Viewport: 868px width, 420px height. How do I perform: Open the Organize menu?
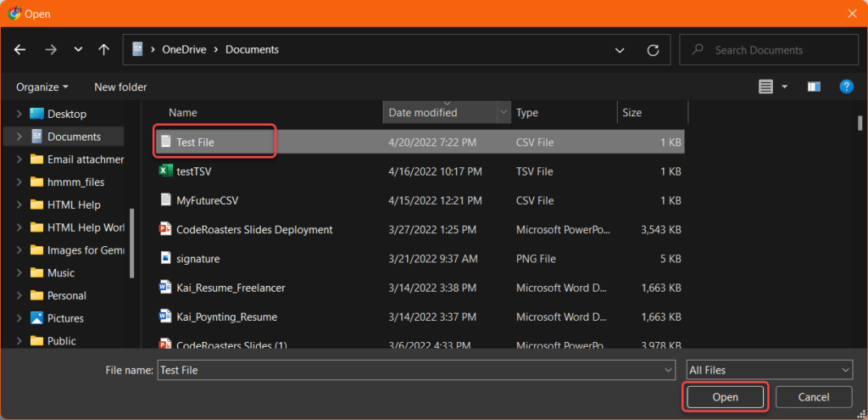click(42, 87)
